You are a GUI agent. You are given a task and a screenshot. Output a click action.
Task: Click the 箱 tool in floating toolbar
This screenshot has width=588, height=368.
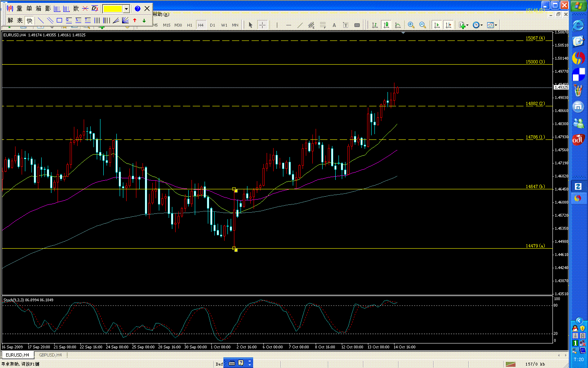click(38, 9)
